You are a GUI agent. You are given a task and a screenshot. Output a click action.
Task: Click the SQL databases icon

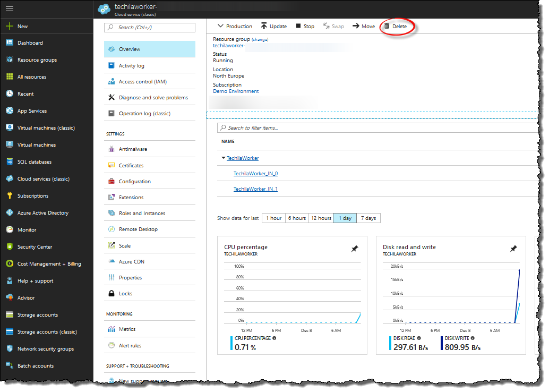(x=10, y=161)
